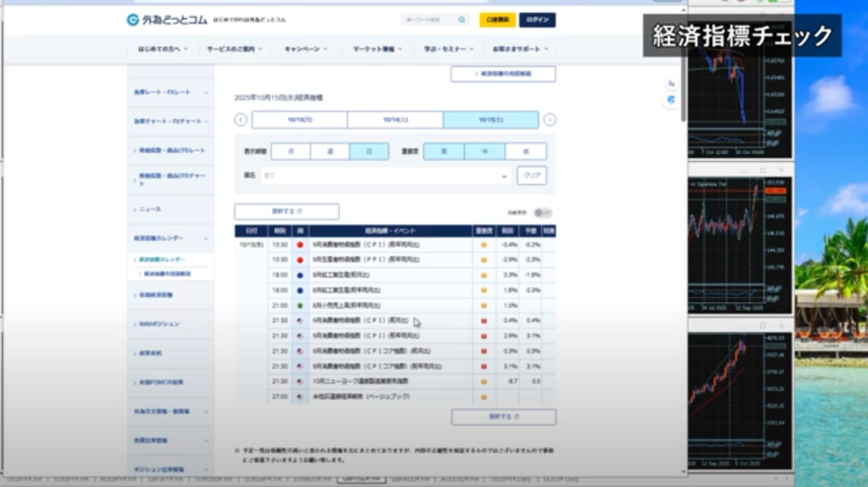Screen dimensions: 868x487
Task: Click the red importance icon on first 21:30 CPI row
Action: click(x=484, y=321)
